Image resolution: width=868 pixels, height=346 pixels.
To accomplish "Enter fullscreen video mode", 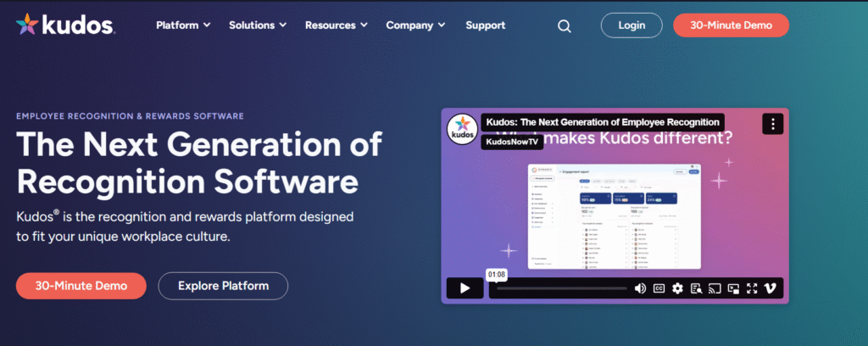I will (752, 287).
